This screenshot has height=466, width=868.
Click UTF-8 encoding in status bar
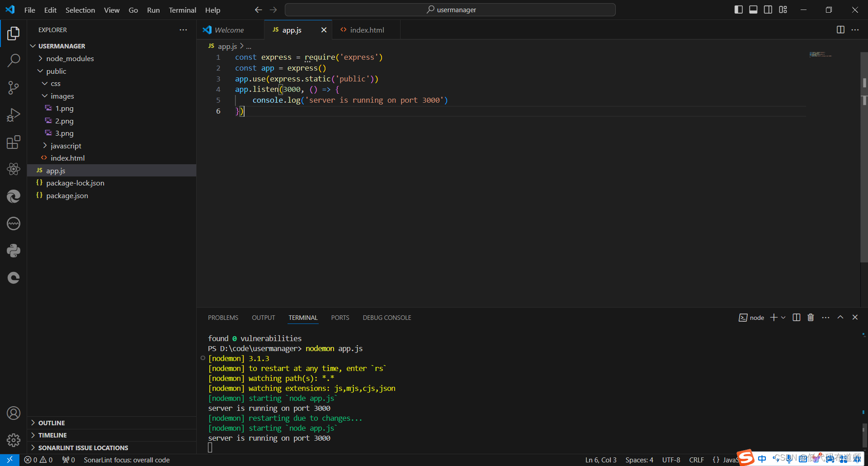(x=671, y=460)
